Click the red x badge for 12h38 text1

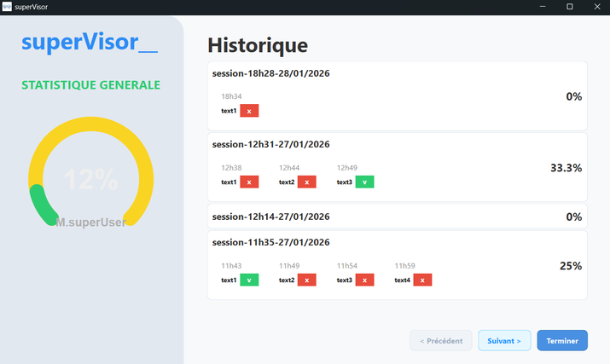tap(249, 182)
